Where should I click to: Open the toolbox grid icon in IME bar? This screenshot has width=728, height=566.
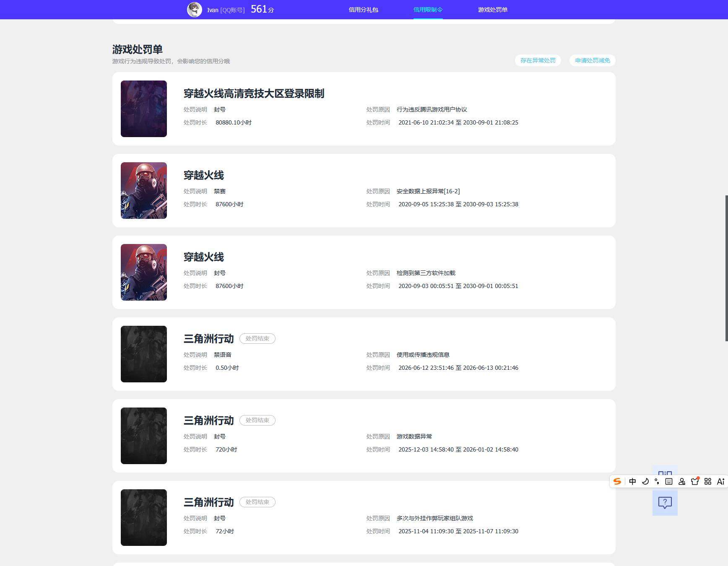point(708,481)
